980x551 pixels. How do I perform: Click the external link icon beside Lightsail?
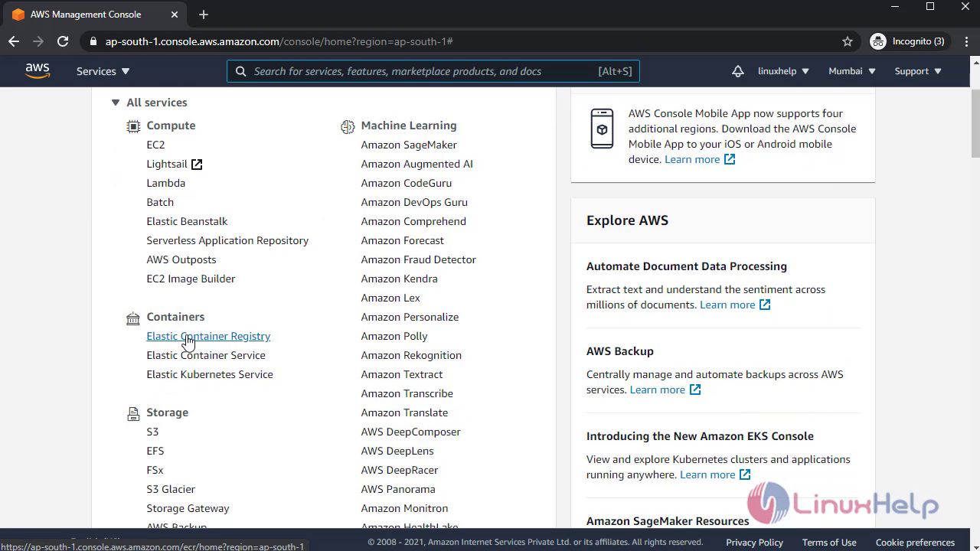[x=197, y=164]
